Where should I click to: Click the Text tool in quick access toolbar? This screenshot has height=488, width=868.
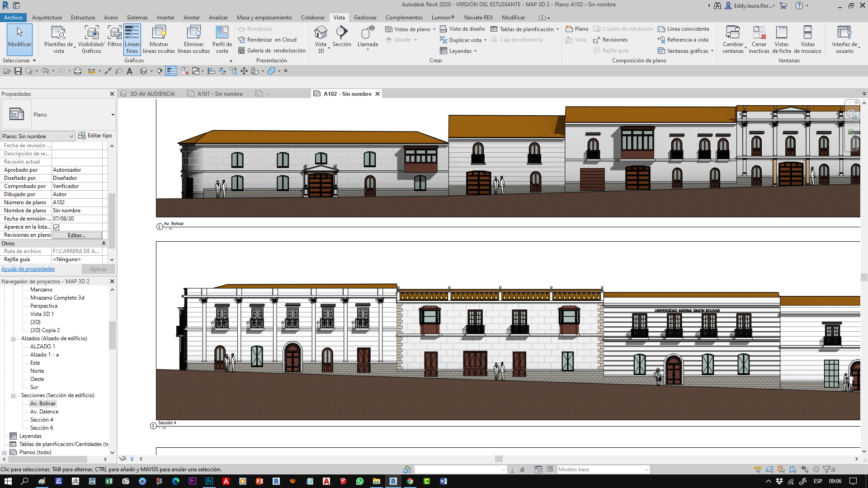point(130,71)
